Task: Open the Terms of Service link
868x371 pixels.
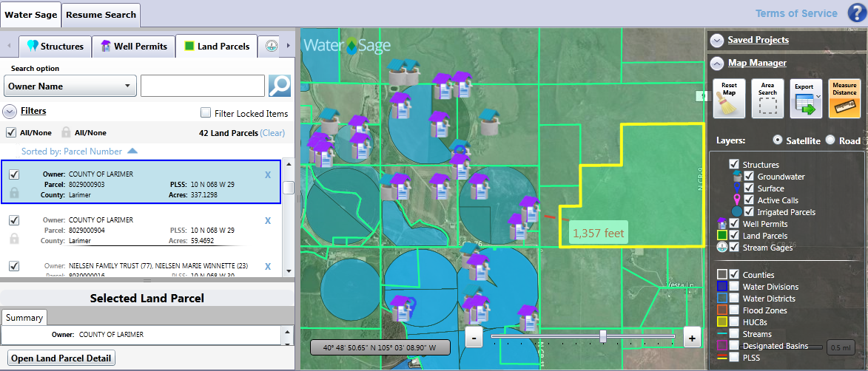Action: pos(796,13)
